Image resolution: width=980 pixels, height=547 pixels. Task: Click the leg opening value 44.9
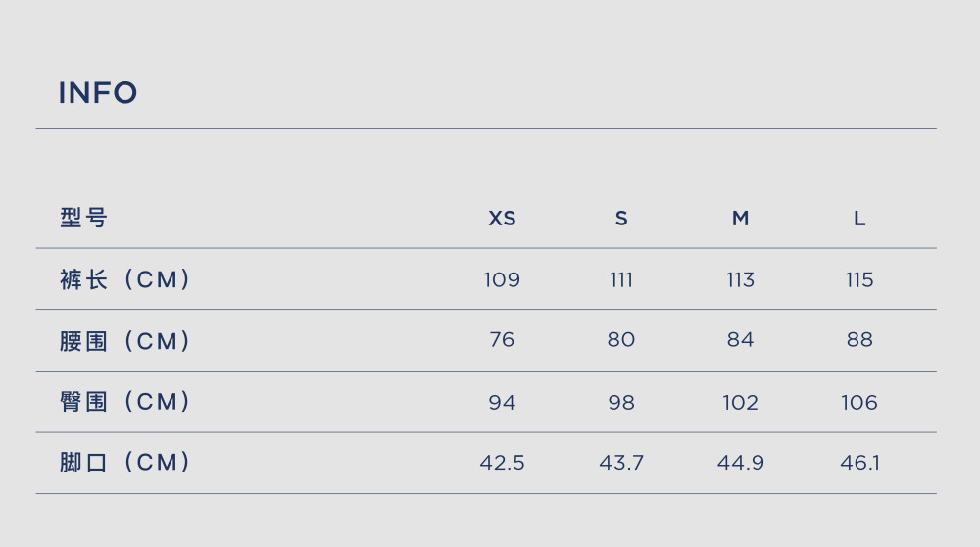tap(740, 463)
